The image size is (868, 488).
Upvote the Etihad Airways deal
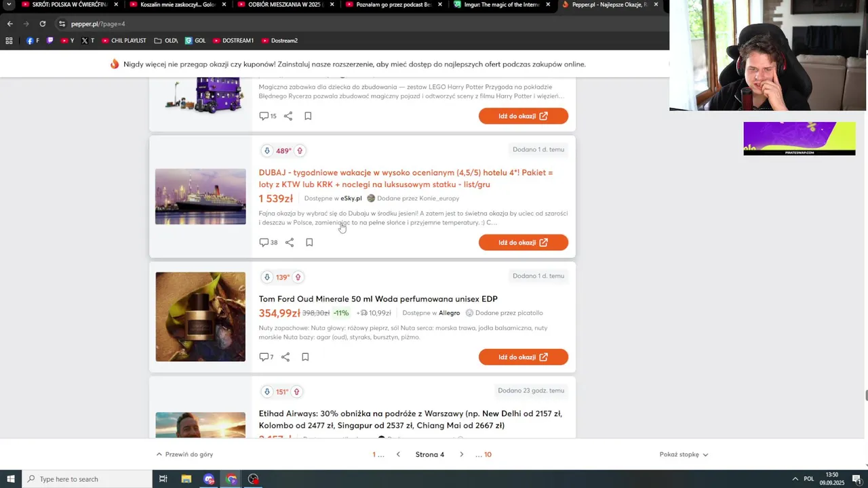[x=296, y=392]
